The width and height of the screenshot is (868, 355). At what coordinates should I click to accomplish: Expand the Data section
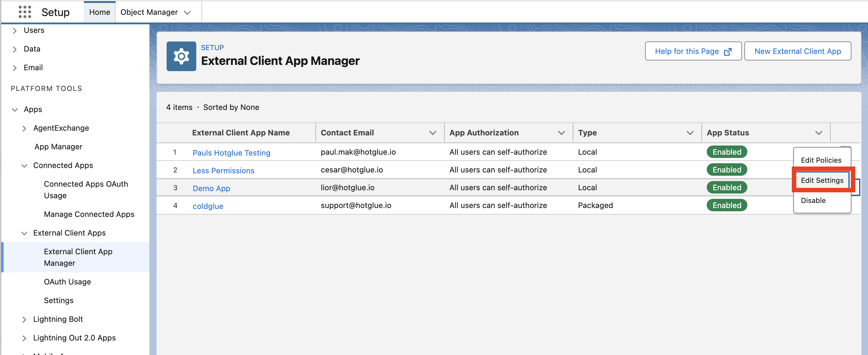pyautogui.click(x=15, y=49)
